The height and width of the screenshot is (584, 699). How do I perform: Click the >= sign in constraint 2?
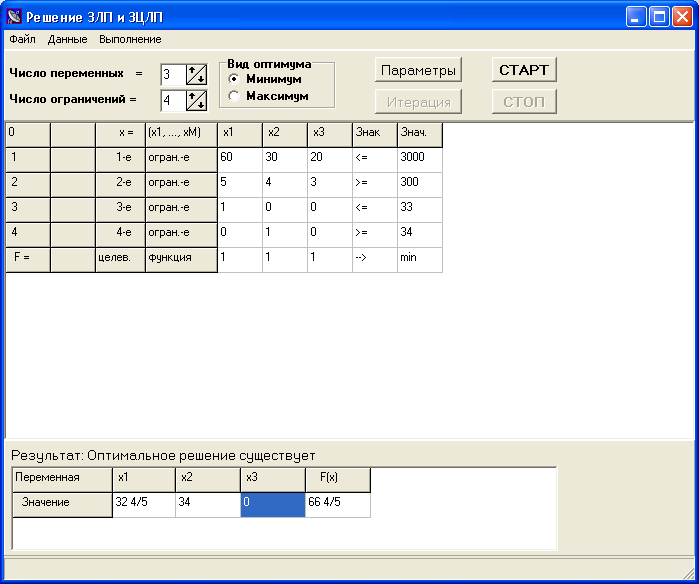point(375,185)
